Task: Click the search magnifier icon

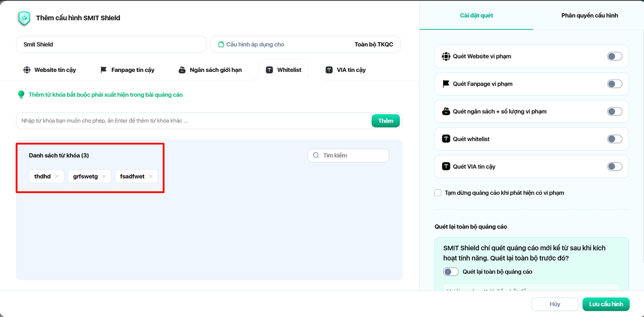Action: pyautogui.click(x=316, y=155)
